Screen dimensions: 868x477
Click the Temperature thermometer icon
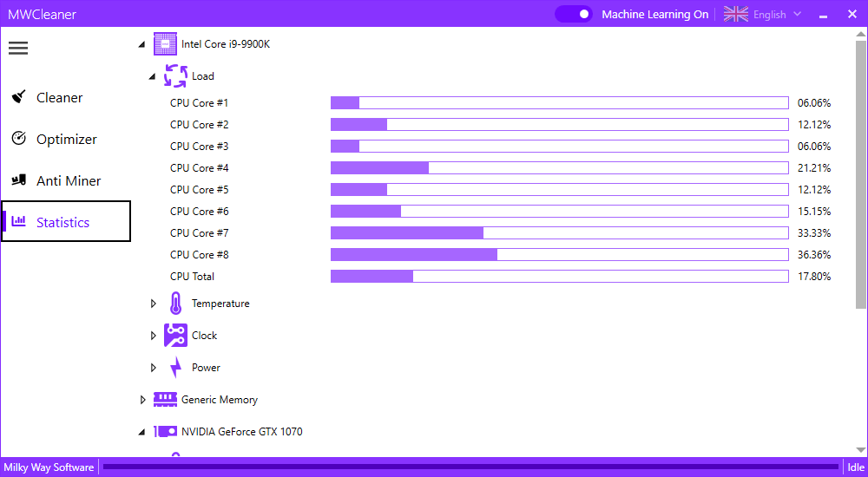point(175,304)
